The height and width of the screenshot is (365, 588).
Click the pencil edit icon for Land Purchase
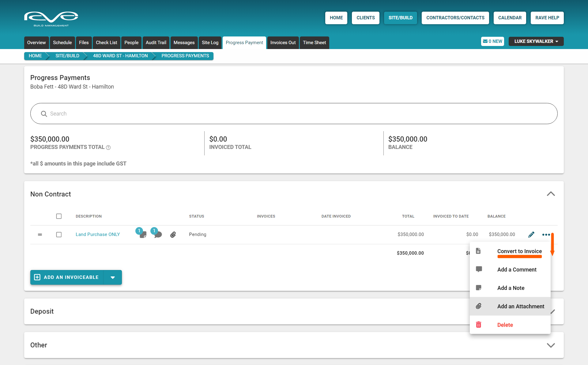pyautogui.click(x=531, y=234)
